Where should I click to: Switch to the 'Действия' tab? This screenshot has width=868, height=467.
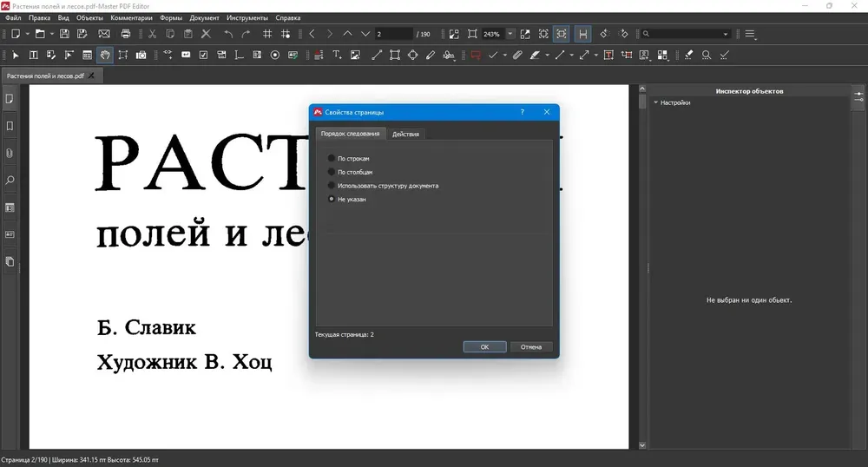tap(405, 134)
